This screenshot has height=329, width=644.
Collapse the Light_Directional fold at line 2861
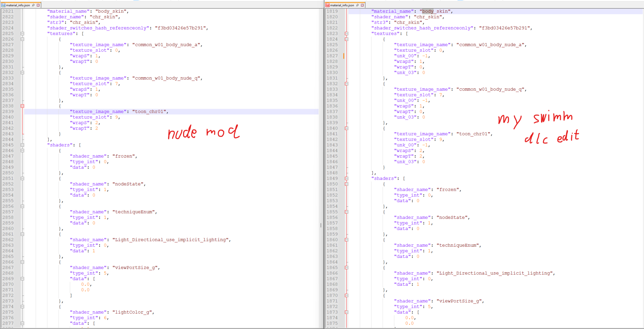coord(22,234)
